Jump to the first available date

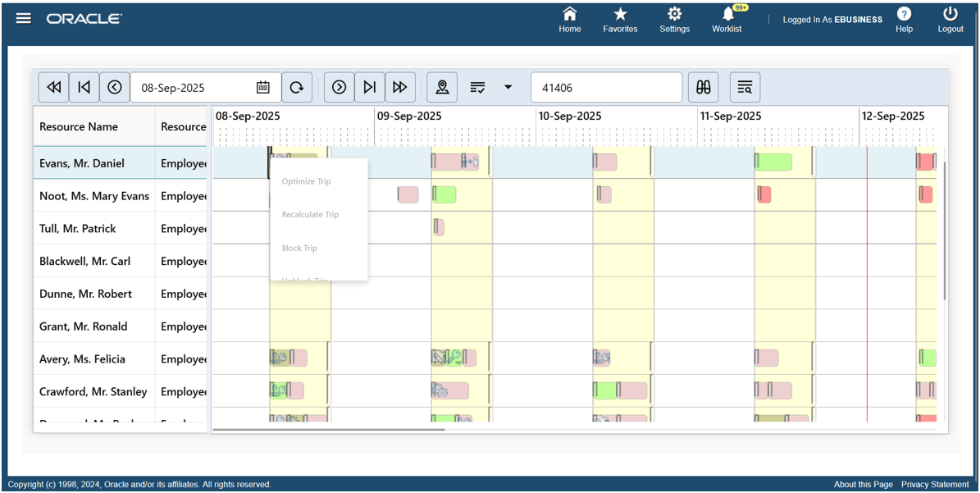pos(84,87)
